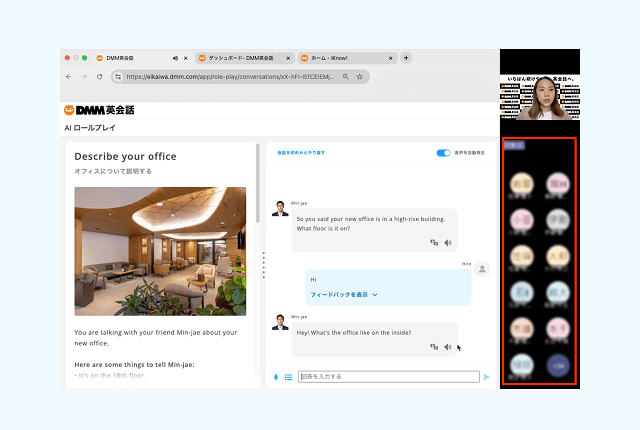Open the hints list icon beside the reply box
This screenshot has width=640, height=430.
tap(288, 377)
